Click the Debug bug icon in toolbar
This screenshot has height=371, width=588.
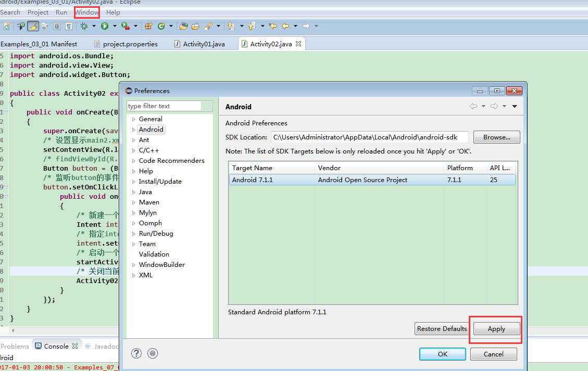click(84, 26)
